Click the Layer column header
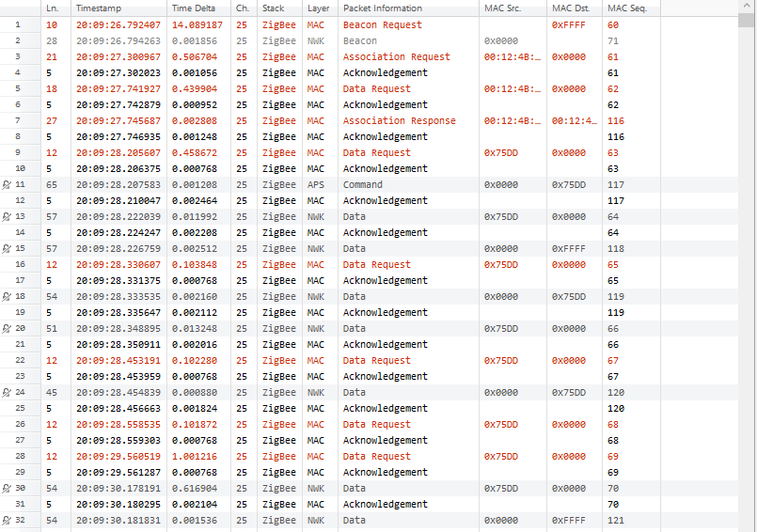757x532 pixels. [x=320, y=8]
